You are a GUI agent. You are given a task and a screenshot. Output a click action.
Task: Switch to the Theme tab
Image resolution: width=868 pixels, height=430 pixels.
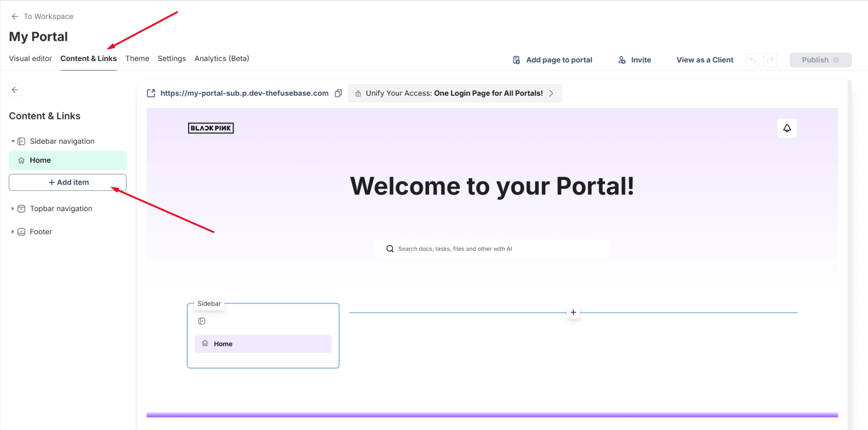(137, 58)
